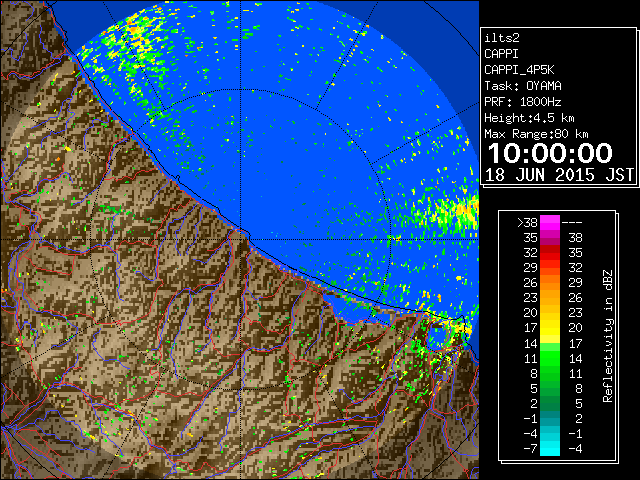Click the '>38' legend label
The image size is (640, 480).
(x=527, y=223)
